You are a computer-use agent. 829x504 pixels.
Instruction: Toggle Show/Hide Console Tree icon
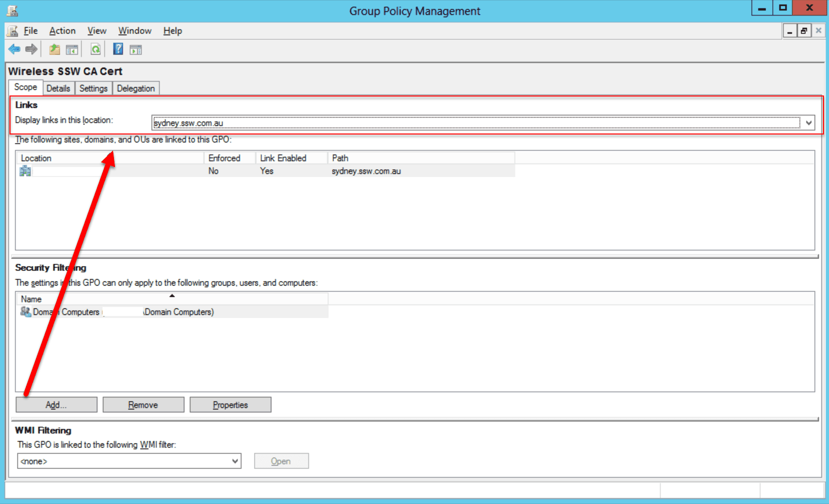click(x=72, y=49)
